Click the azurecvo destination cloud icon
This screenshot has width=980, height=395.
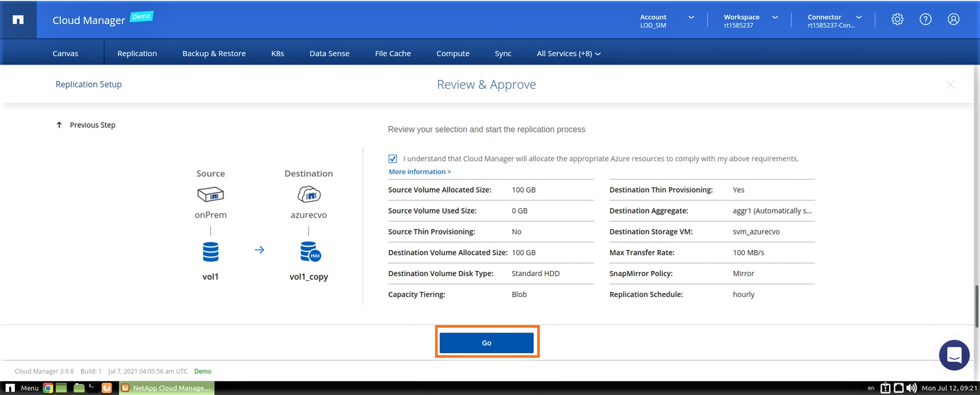pyautogui.click(x=308, y=194)
